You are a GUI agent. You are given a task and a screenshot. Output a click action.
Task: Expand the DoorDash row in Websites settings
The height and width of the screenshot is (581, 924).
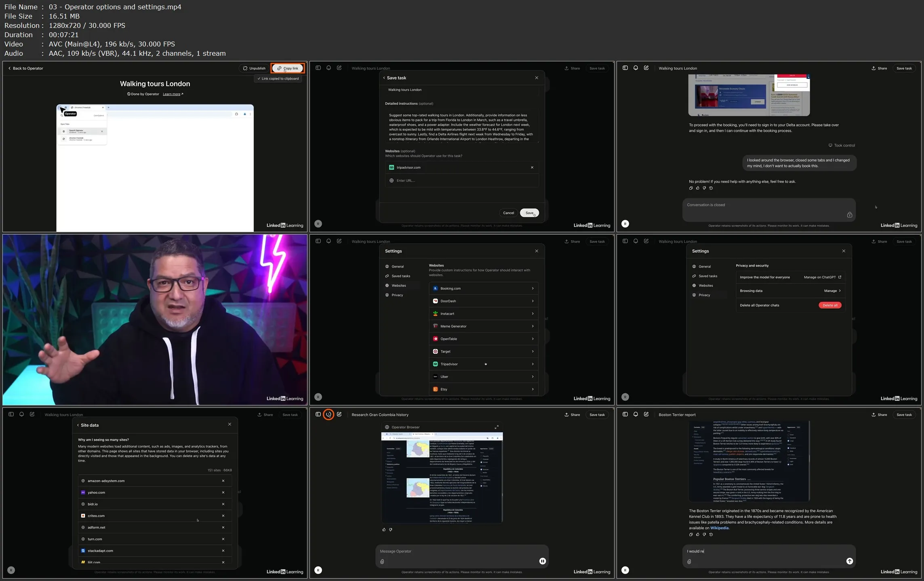coord(484,301)
